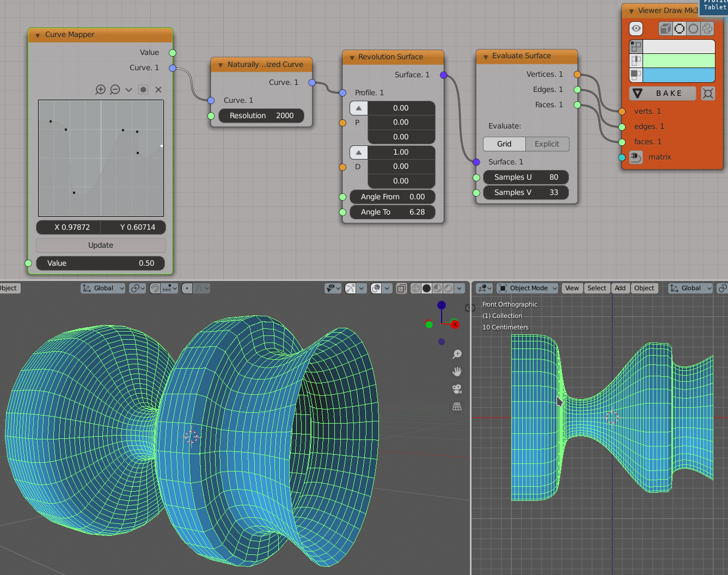The height and width of the screenshot is (575, 728).
Task: Open the Add menu in the viewport
Action: pos(620,288)
